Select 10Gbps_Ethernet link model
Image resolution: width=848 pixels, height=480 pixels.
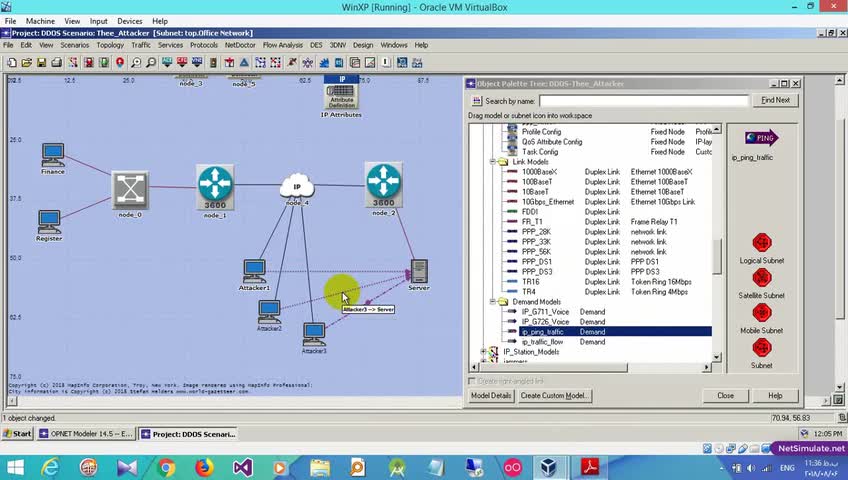tap(548, 202)
